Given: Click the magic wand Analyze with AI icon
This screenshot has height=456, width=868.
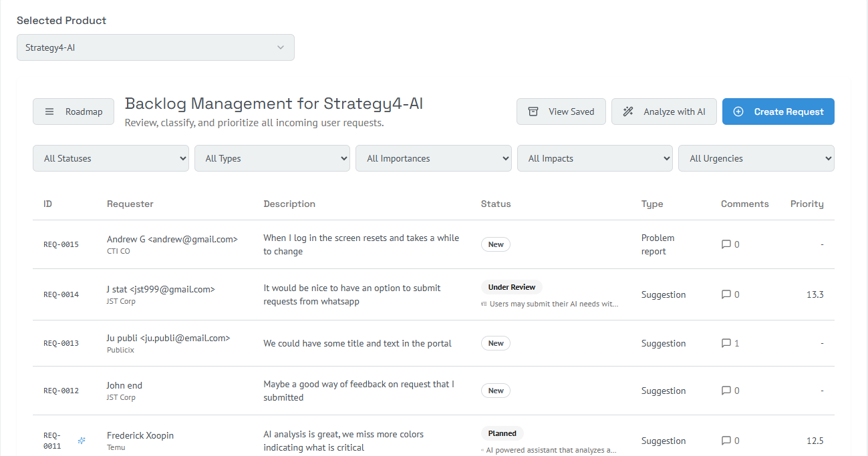Looking at the screenshot, I should click(x=628, y=111).
